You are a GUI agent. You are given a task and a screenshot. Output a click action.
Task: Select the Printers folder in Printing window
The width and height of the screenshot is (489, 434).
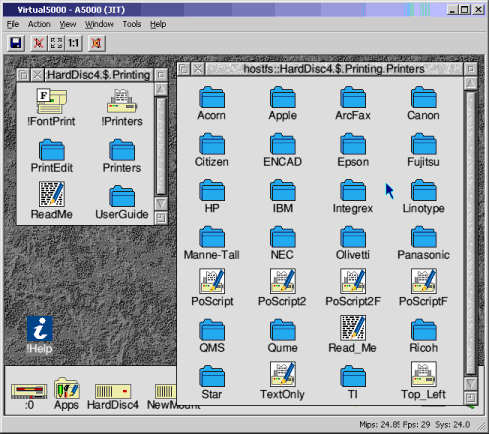122,156
